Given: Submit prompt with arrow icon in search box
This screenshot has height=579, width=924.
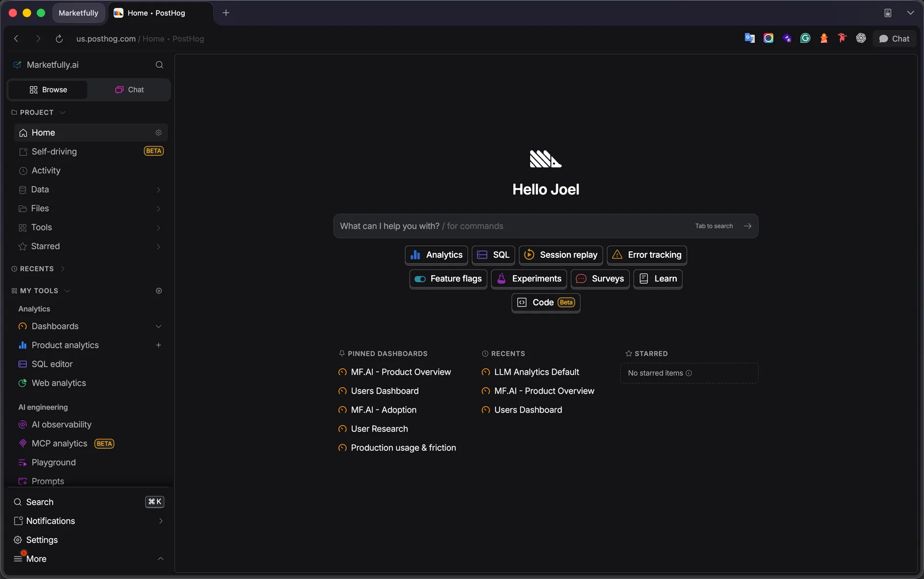Looking at the screenshot, I should click(747, 226).
